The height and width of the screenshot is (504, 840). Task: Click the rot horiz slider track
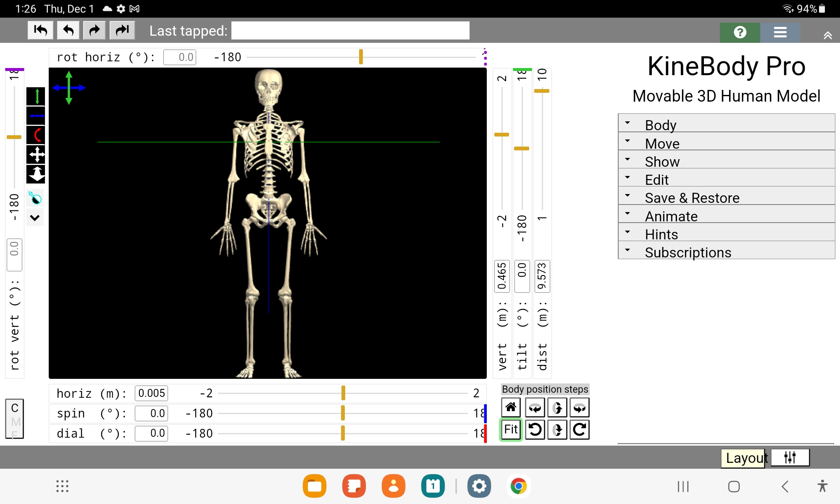pos(361,57)
